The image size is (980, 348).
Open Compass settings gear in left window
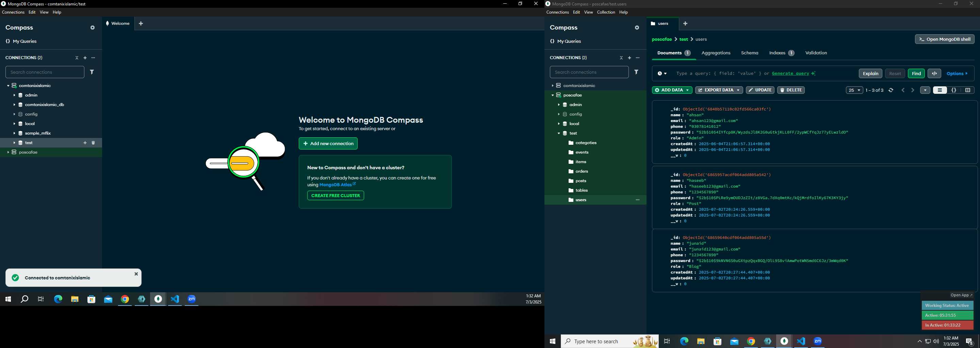[93, 28]
